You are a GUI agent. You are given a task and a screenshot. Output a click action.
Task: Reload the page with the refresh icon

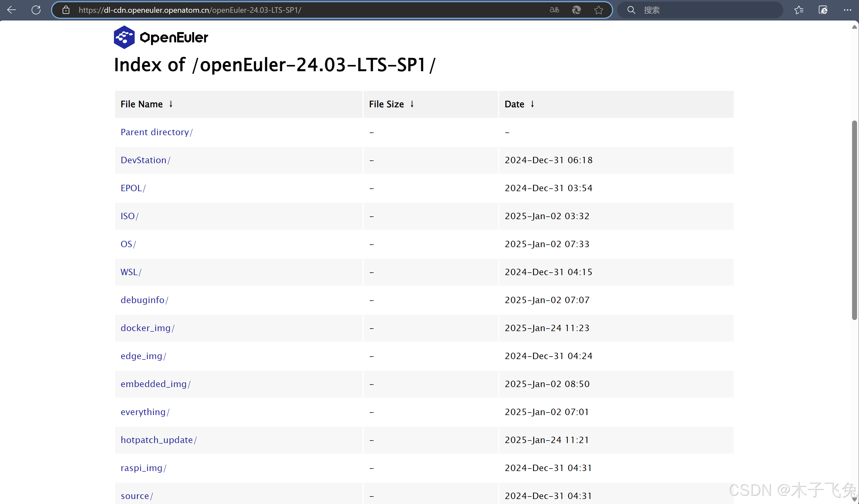[36, 10]
